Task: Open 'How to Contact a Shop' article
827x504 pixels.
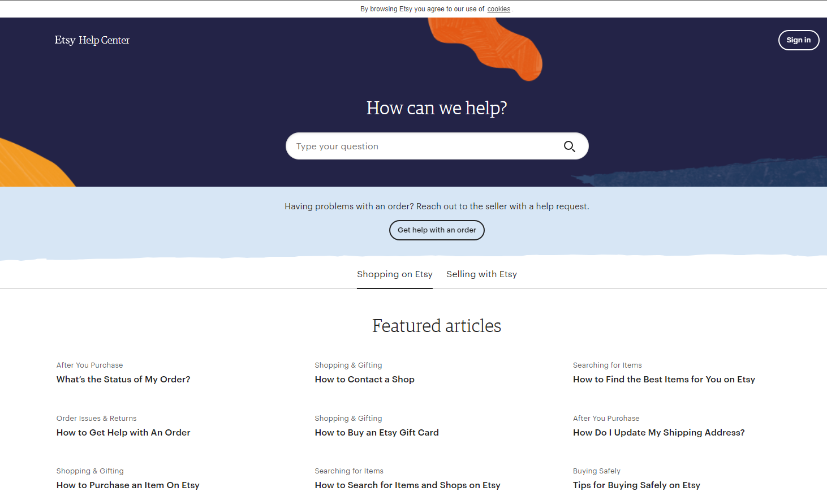Action: 365,380
